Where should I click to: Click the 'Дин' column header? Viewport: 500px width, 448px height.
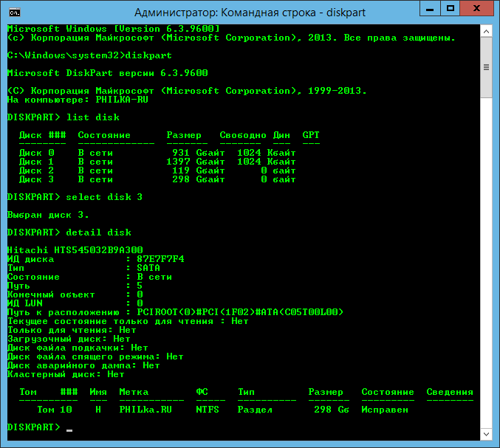281,135
